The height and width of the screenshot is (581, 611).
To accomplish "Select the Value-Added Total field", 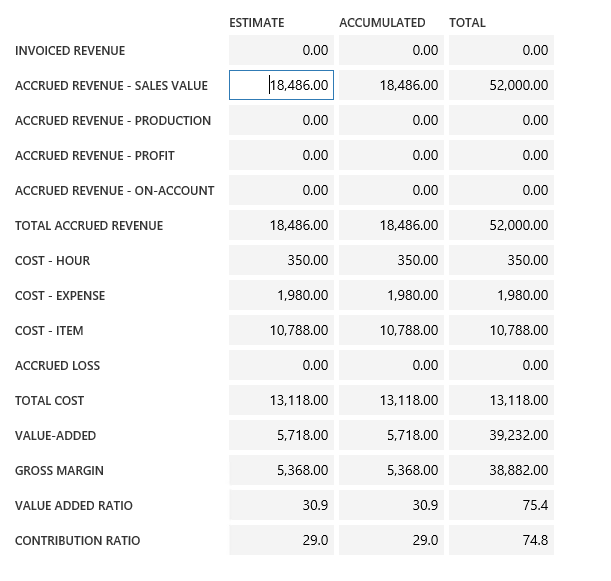I will pyautogui.click(x=501, y=435).
